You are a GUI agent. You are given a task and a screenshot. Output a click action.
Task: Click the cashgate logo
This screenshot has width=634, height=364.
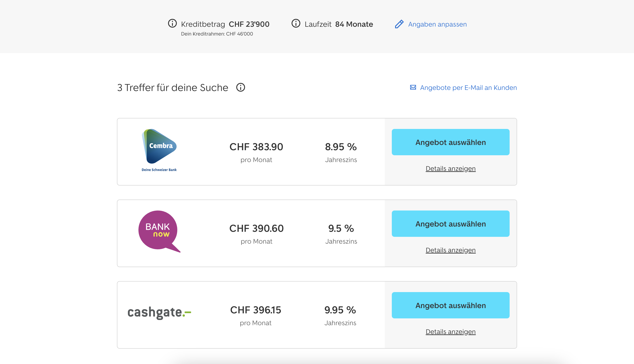click(x=159, y=312)
